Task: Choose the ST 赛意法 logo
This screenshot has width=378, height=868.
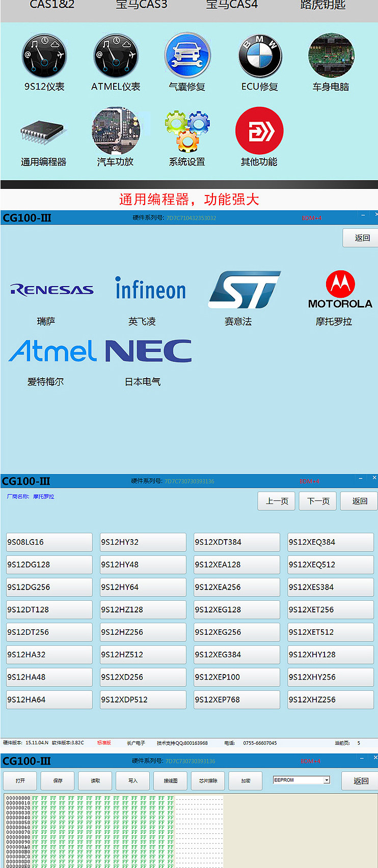Action: coord(245,290)
